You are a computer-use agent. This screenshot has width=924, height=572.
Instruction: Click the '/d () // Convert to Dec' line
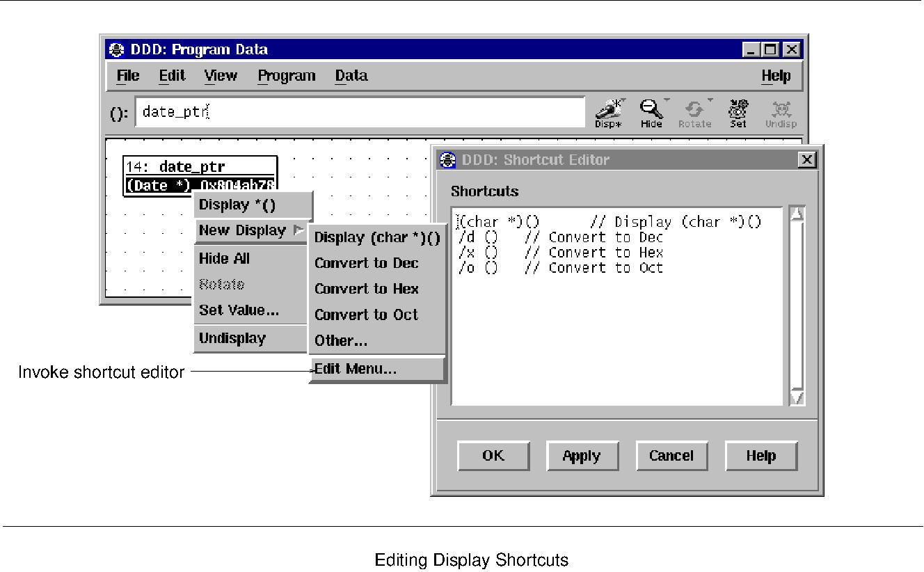pos(561,237)
